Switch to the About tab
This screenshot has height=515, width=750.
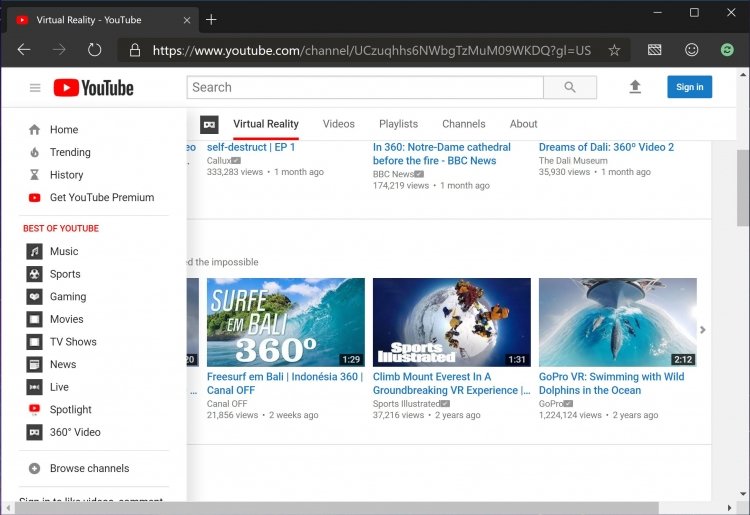pos(523,124)
